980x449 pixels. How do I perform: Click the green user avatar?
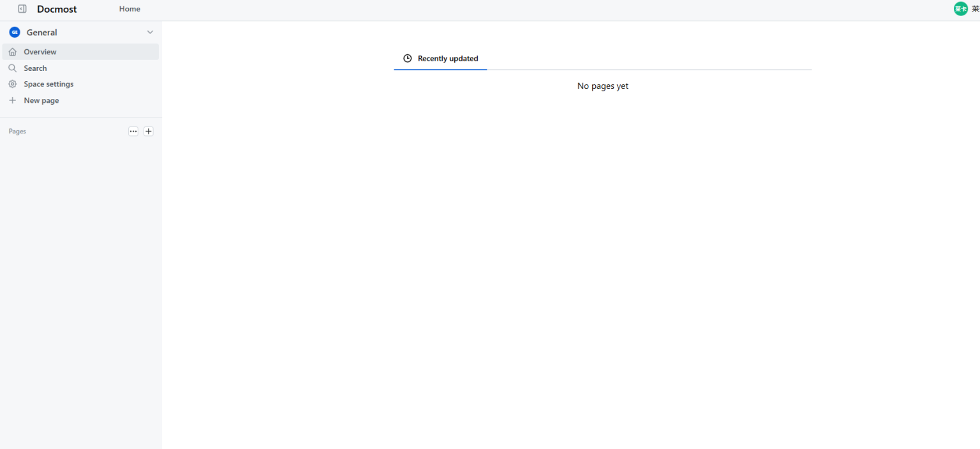(x=960, y=9)
